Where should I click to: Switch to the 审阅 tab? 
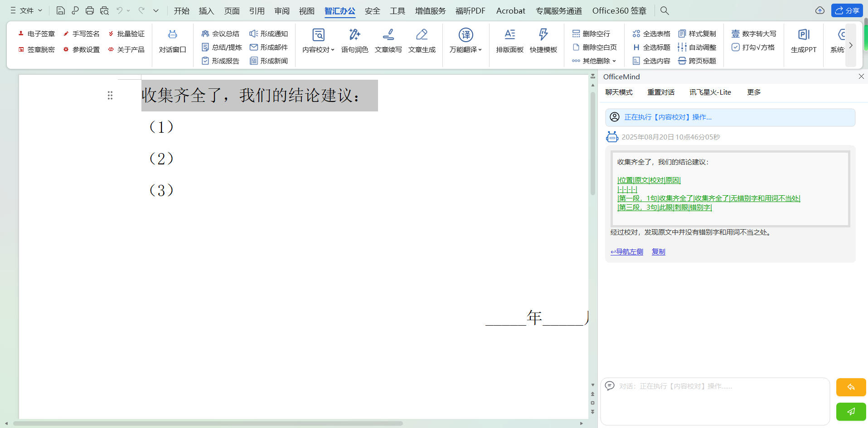(281, 11)
